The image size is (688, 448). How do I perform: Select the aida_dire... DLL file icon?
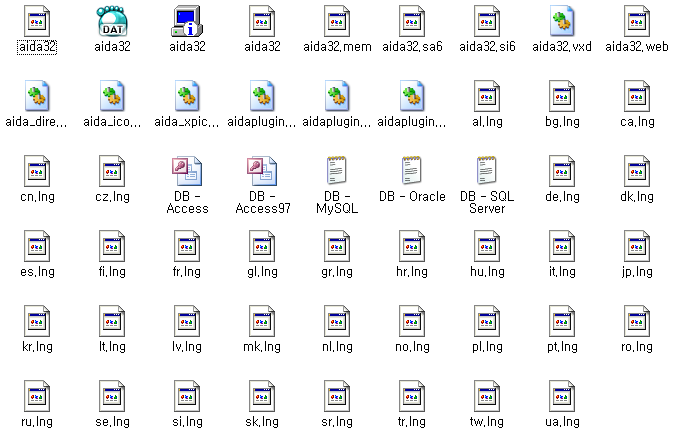pyautogui.click(x=37, y=96)
